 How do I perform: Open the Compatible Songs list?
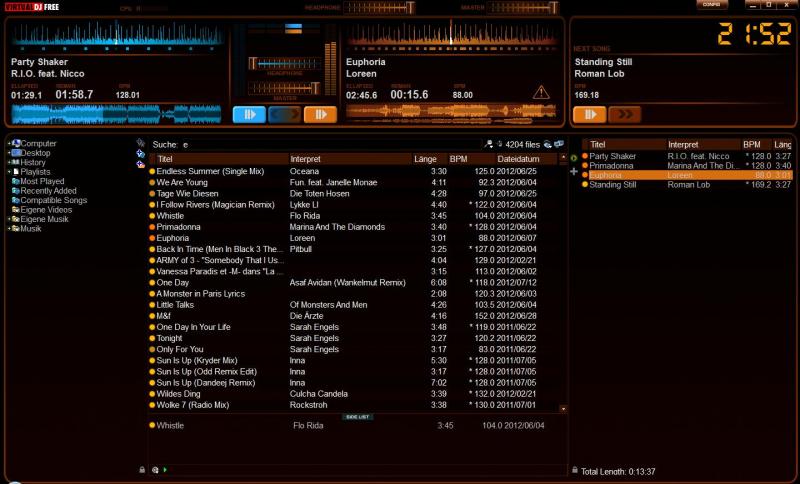53,200
